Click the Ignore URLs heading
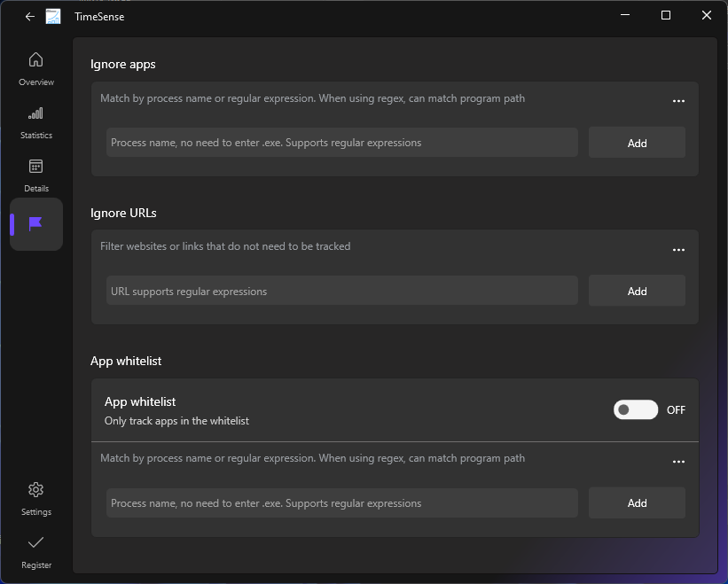728x584 pixels. coord(123,213)
